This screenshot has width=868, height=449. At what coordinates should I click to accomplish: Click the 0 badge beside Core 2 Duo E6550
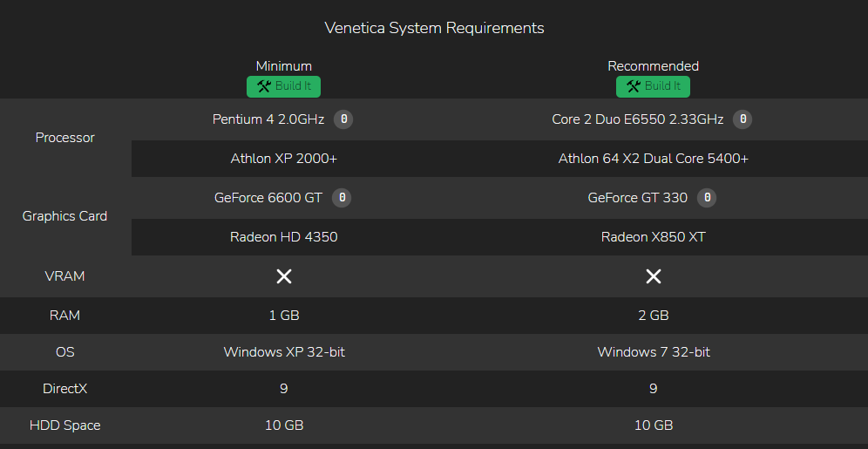coord(743,119)
